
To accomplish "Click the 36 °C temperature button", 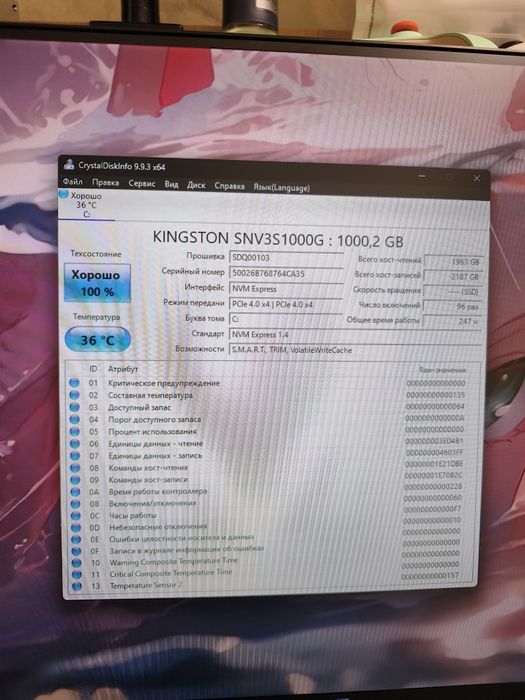I will (x=97, y=340).
